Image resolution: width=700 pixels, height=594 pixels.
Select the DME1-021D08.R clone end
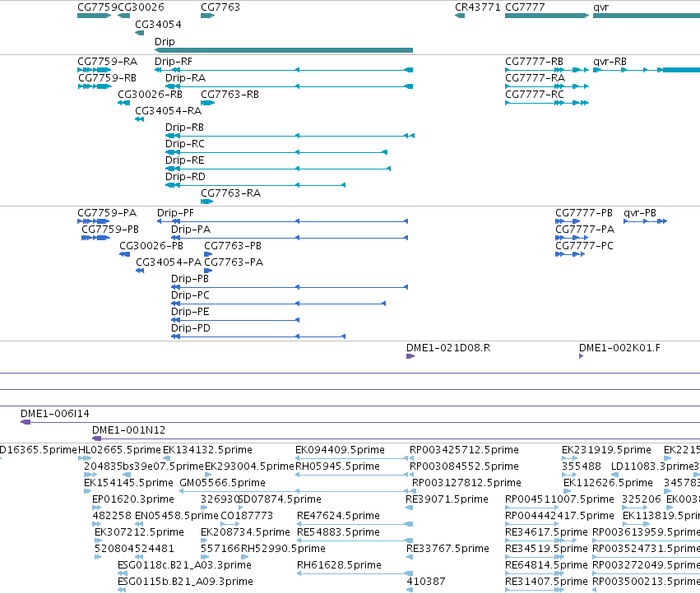click(410, 356)
